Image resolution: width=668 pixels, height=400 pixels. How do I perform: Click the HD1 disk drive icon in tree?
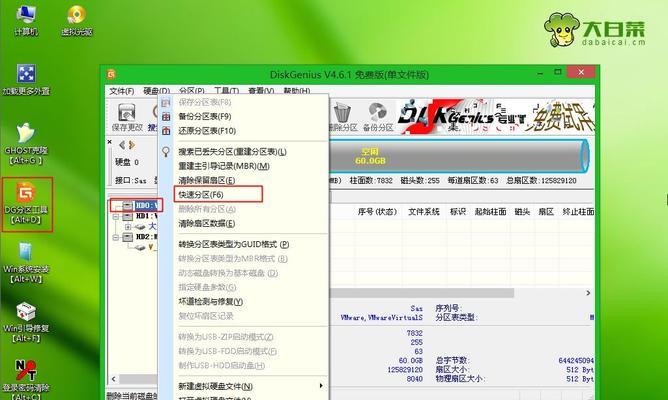tap(127, 216)
